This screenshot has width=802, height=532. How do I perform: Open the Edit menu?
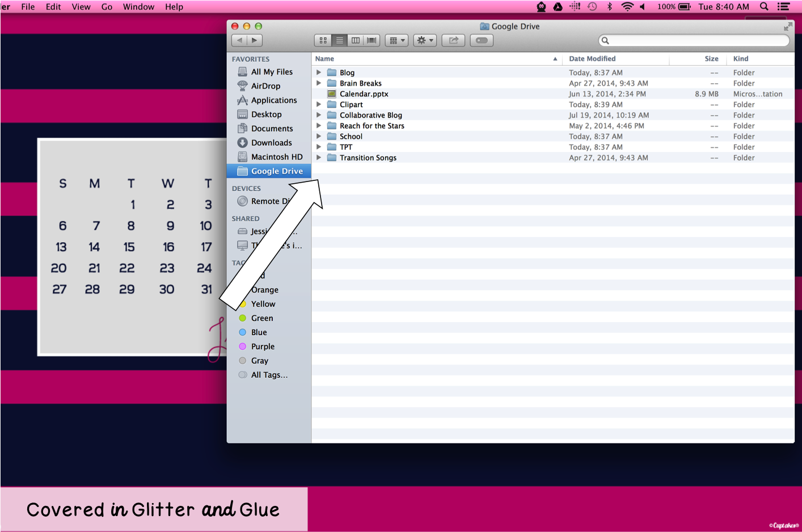click(53, 7)
